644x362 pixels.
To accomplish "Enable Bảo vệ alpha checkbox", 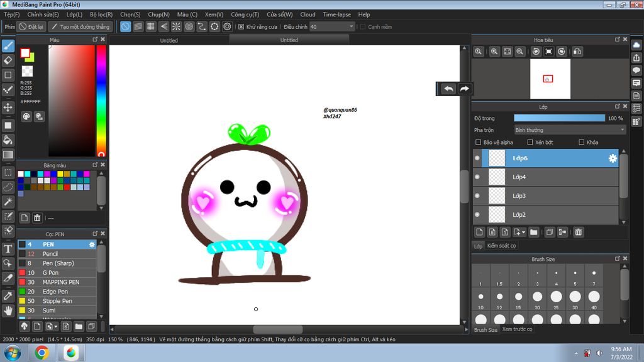I will (478, 143).
